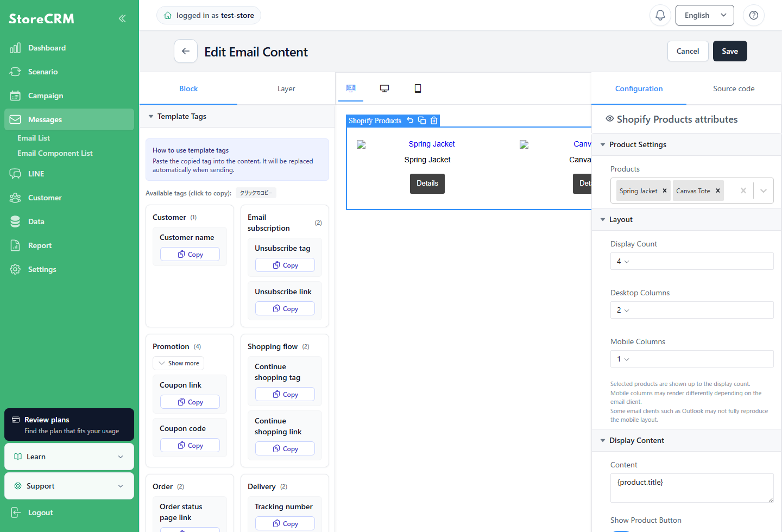The image size is (782, 532).
Task: Expand the Learn menu
Action: pyautogui.click(x=69, y=457)
